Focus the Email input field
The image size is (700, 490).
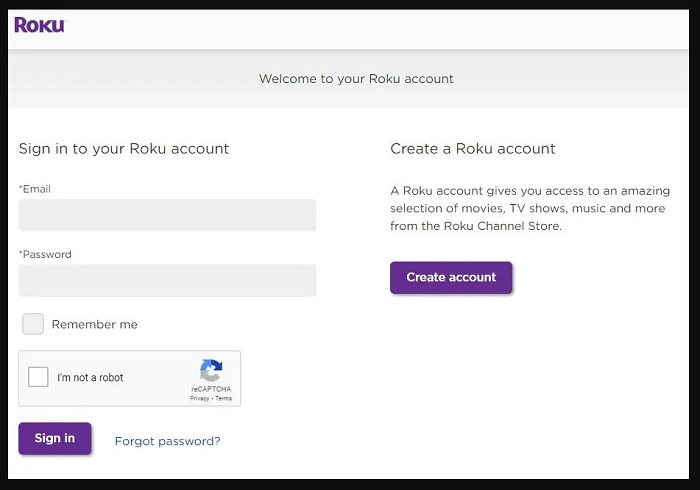167,215
